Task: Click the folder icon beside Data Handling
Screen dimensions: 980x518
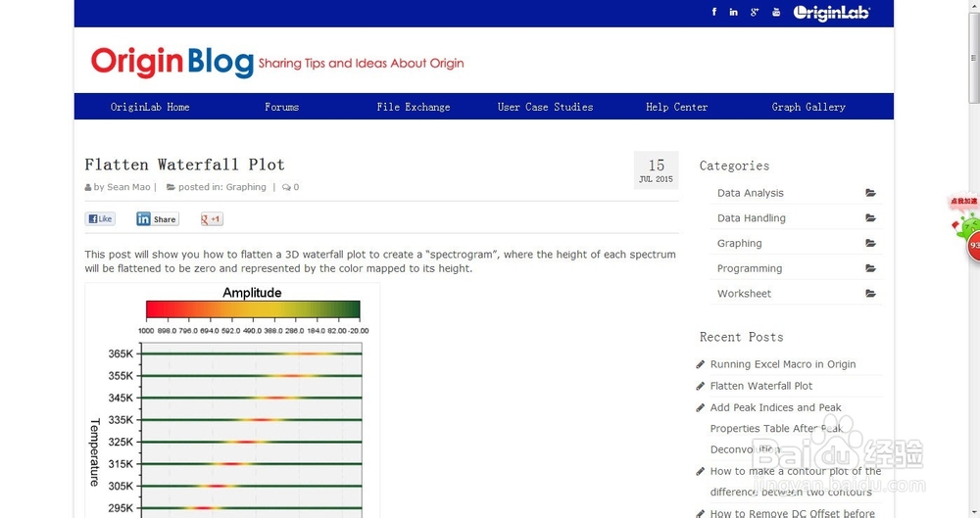Action: point(870,217)
